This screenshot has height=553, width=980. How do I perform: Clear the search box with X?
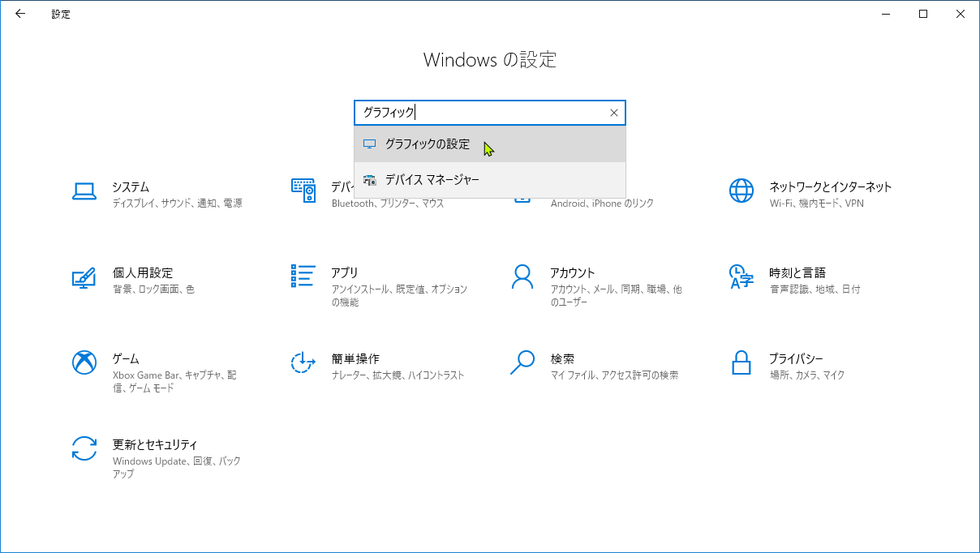pyautogui.click(x=614, y=113)
